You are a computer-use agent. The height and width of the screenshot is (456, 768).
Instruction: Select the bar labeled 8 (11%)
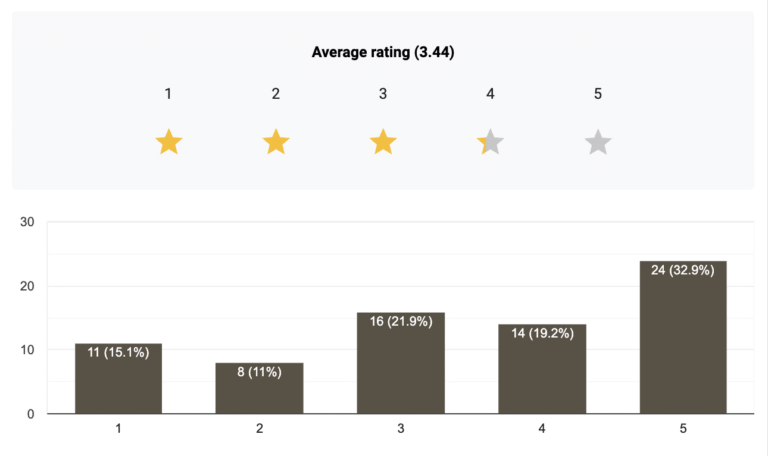260,389
